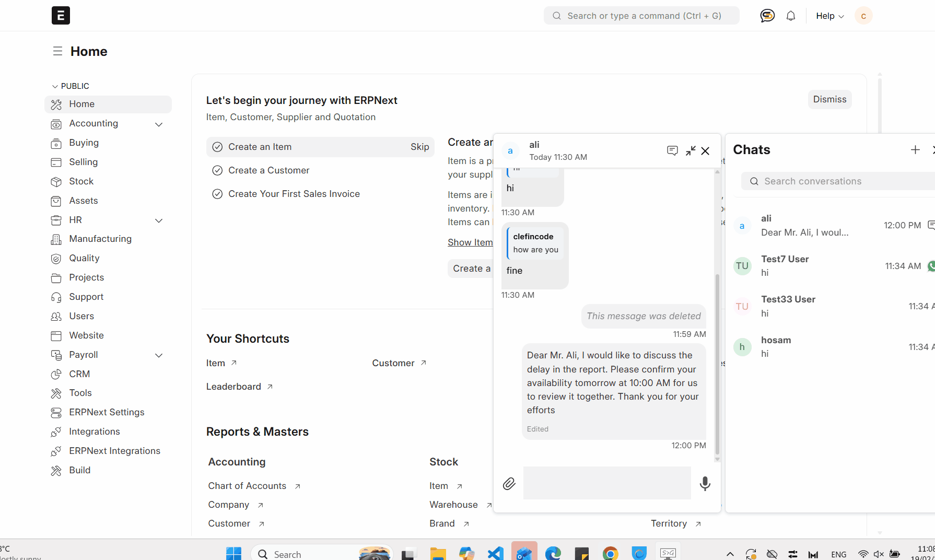Screen dimensions: 935x560
Task: Click the Dismiss button
Action: pos(829,99)
